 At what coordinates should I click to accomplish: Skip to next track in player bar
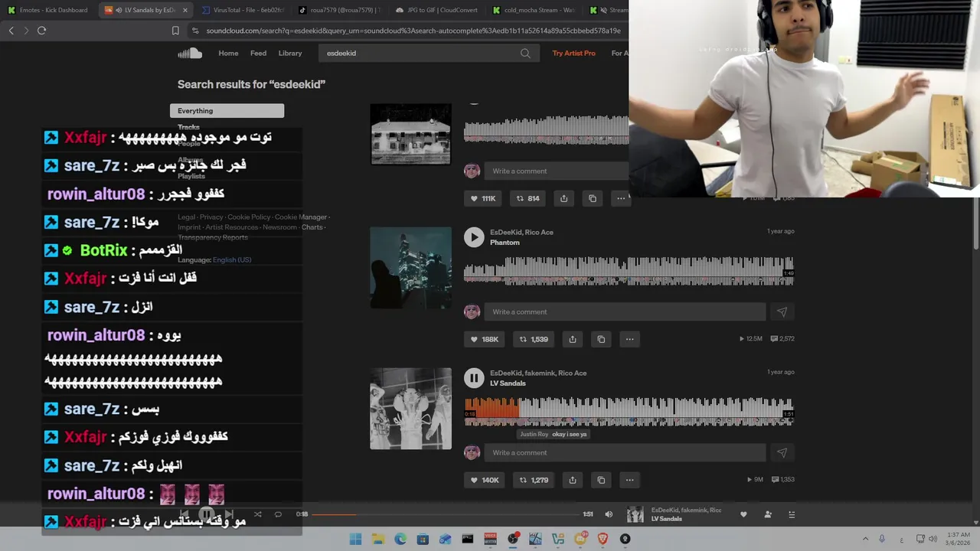(x=228, y=514)
